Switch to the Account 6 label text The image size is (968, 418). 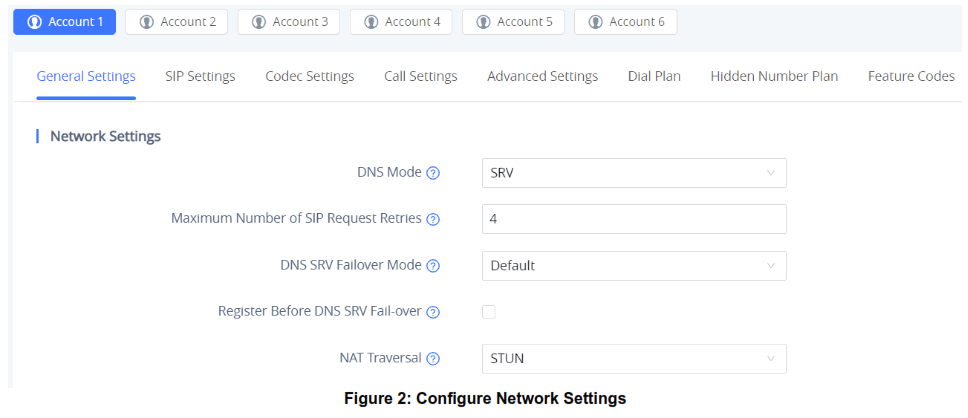637,22
